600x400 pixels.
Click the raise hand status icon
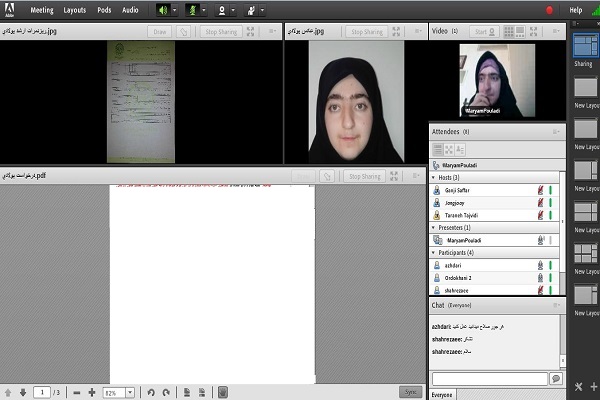[x=251, y=10]
